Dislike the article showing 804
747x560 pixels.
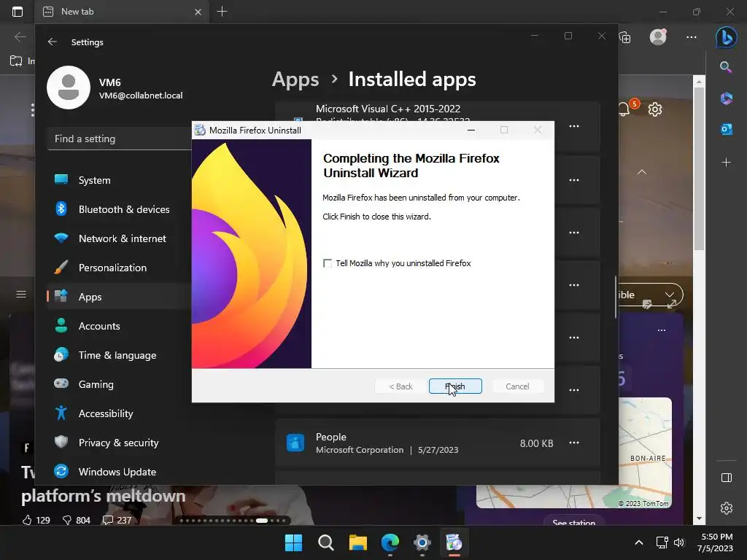point(76,520)
